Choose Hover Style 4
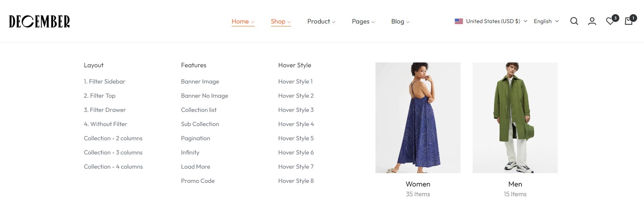This screenshot has width=644, height=208. [x=296, y=124]
